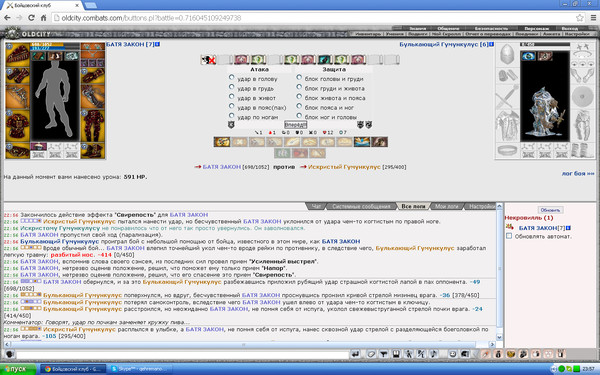Switch to the 'Чат' tab

[x=316, y=206]
